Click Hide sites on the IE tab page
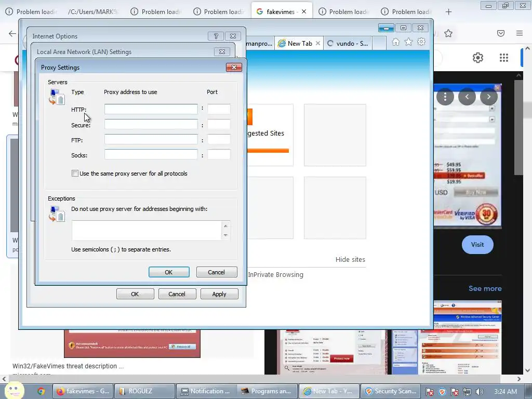Screen dimensions: 532x399 pos(350,260)
